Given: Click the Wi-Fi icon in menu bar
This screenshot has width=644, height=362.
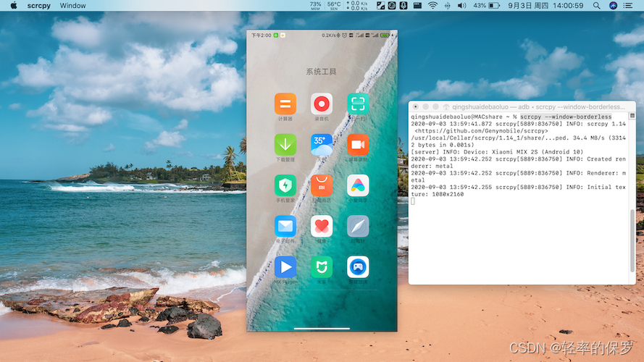Looking at the screenshot, I should [432, 5].
